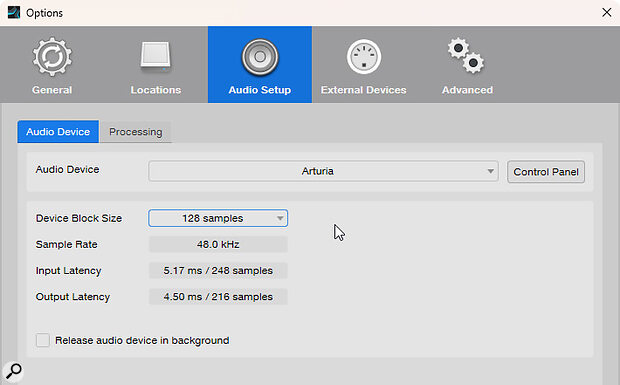Screen dimensions: 620x385
Task: Click the Sample Rate label
Action: pos(66,244)
